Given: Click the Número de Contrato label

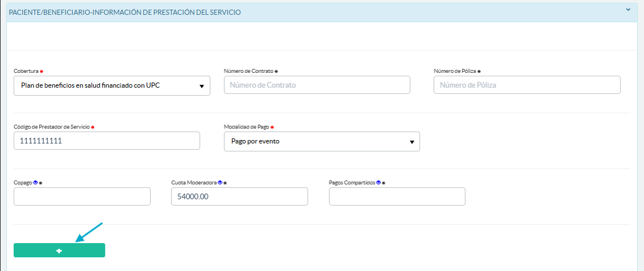Looking at the screenshot, I should coord(249,71).
